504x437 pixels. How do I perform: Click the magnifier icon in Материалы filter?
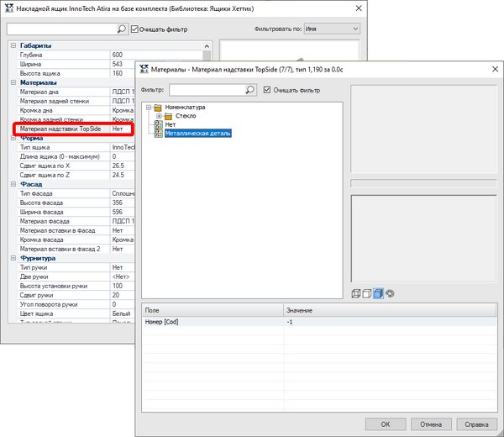pyautogui.click(x=250, y=90)
